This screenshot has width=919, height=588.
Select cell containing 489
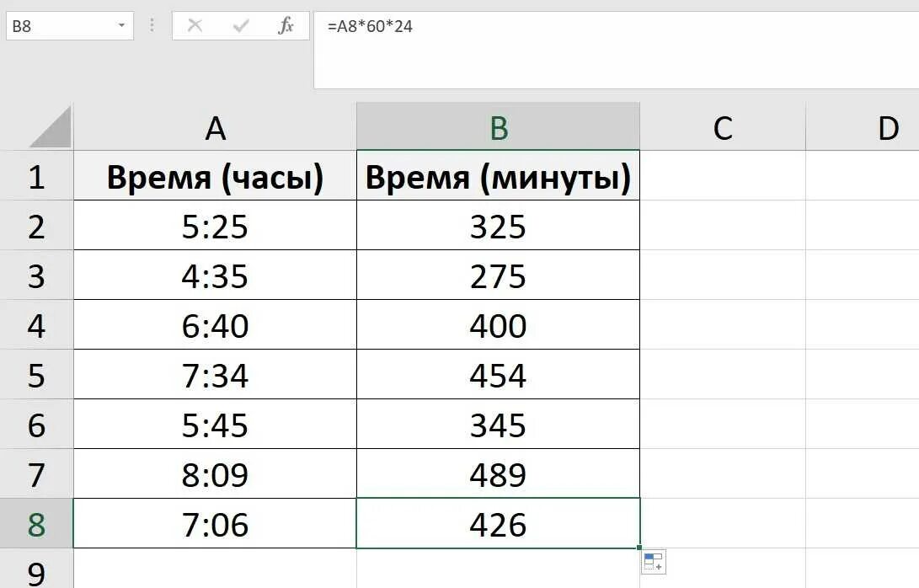pyautogui.click(x=498, y=474)
